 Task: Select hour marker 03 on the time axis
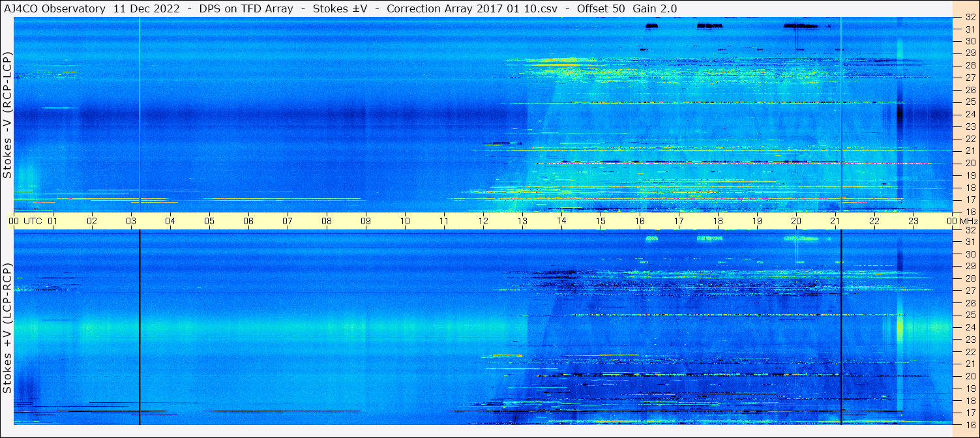point(131,221)
